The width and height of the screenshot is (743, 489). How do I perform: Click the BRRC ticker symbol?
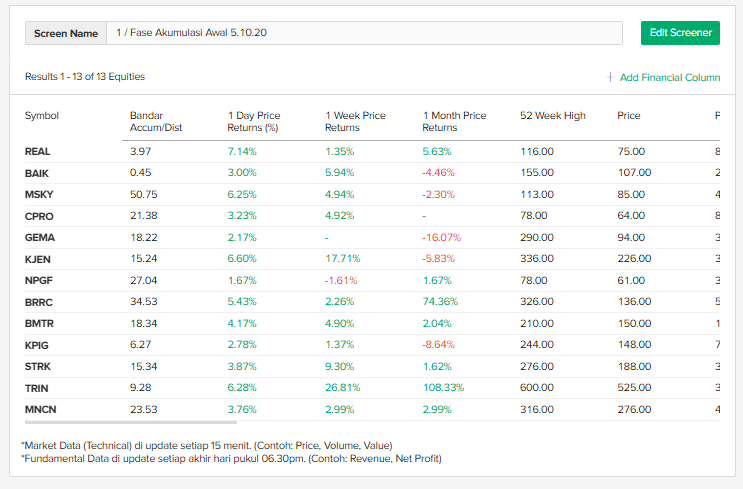click(39, 302)
